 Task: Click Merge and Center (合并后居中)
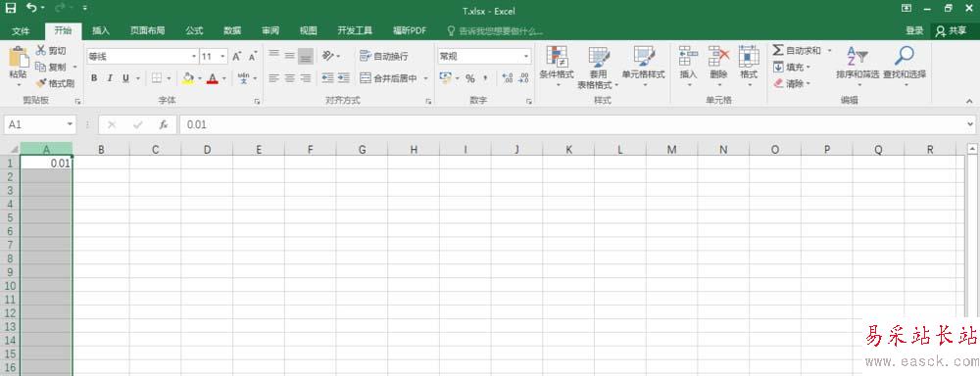[x=389, y=78]
